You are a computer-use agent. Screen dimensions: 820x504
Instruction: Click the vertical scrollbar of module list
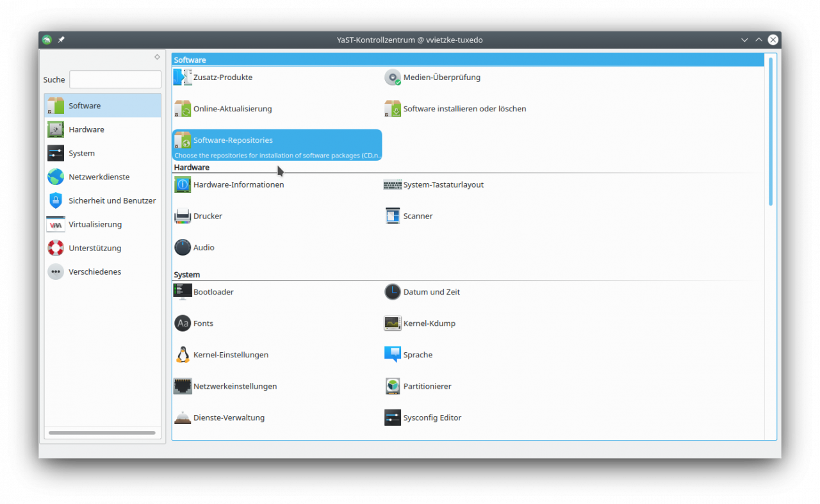(x=771, y=131)
